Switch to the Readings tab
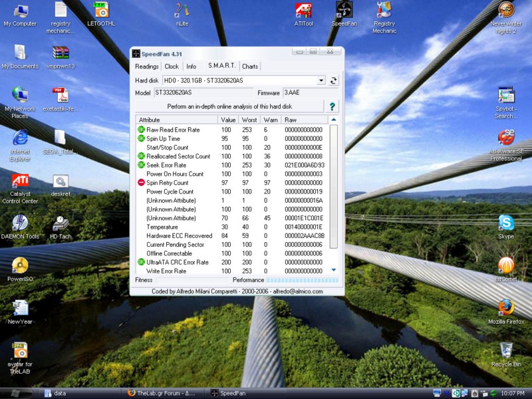 click(x=146, y=66)
